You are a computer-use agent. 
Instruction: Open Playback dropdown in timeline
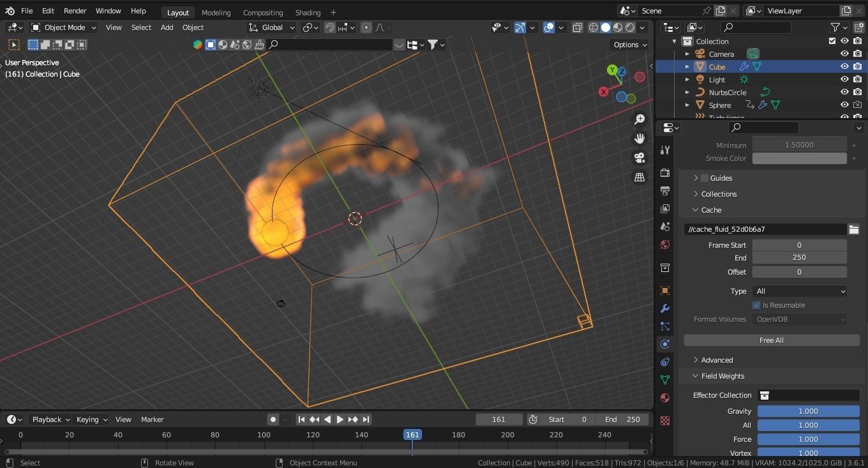coord(50,419)
